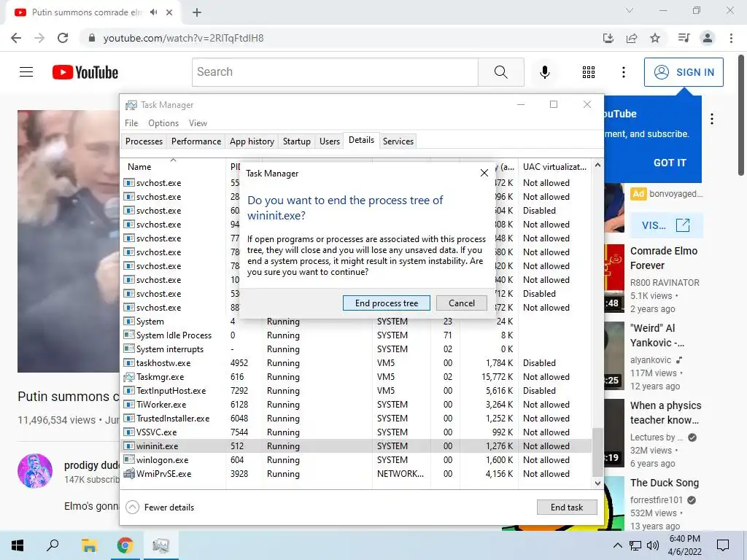747x560 pixels.
Task: Click in the YouTube Search field
Action: pos(335,72)
